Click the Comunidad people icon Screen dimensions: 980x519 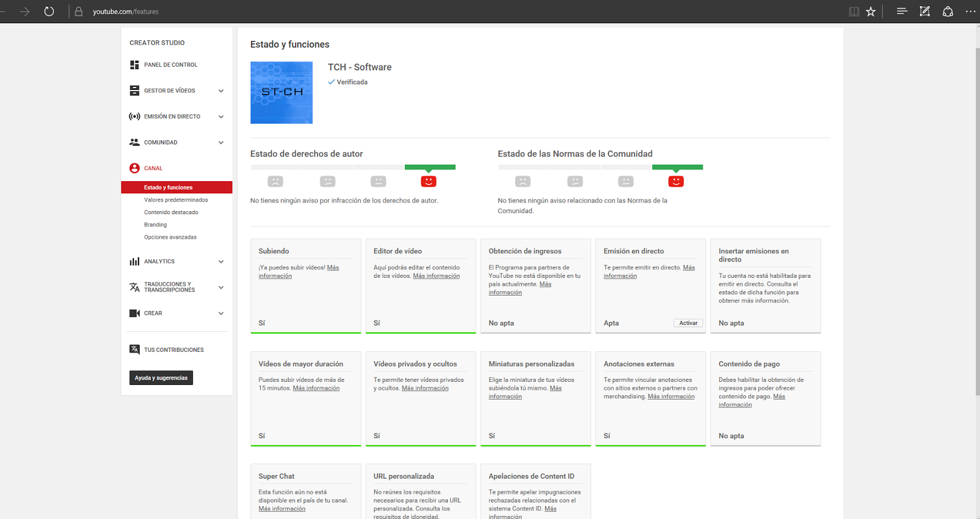pyautogui.click(x=134, y=142)
